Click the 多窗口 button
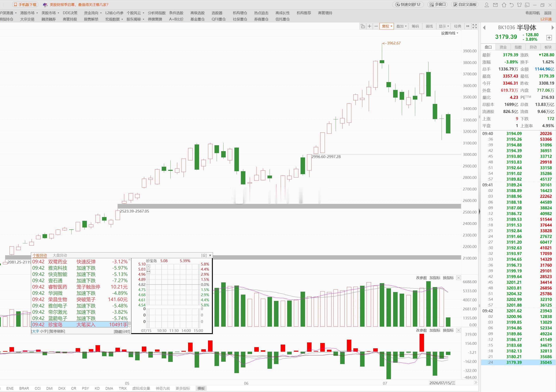This screenshot has height=392, width=556. point(438,5)
